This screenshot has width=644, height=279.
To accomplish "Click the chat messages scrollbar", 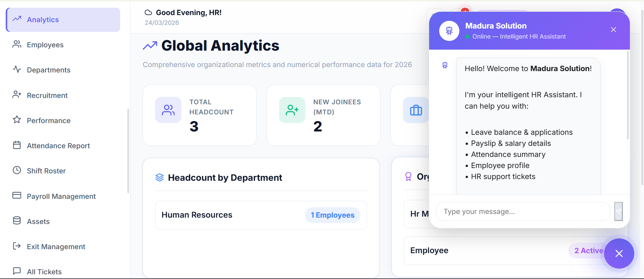I will (x=628, y=95).
